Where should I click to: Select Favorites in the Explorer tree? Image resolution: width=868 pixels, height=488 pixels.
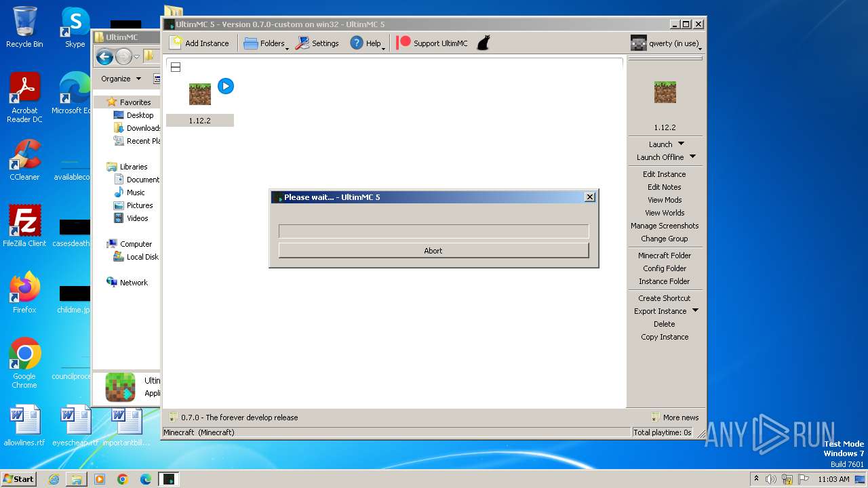click(129, 102)
